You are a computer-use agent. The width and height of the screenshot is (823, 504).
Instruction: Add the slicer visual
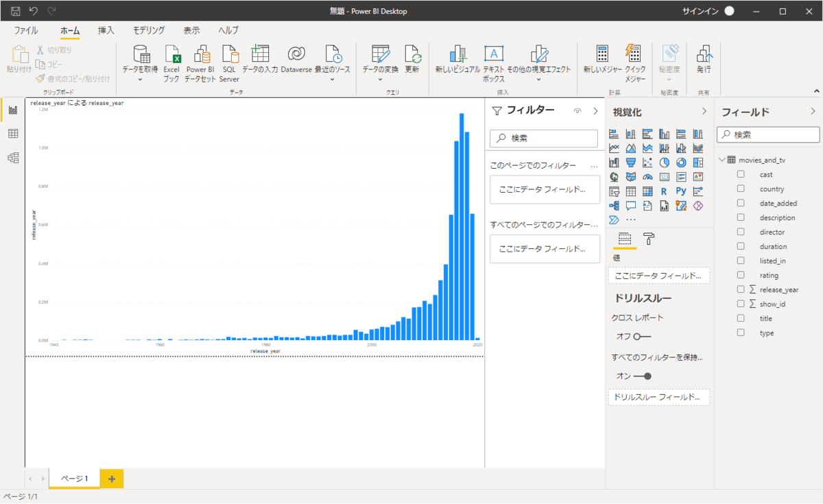click(x=614, y=191)
